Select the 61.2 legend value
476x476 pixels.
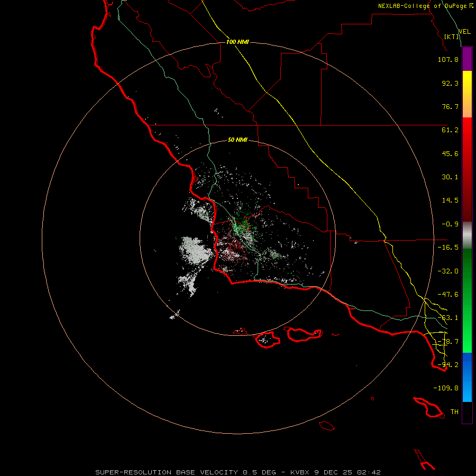[450, 130]
